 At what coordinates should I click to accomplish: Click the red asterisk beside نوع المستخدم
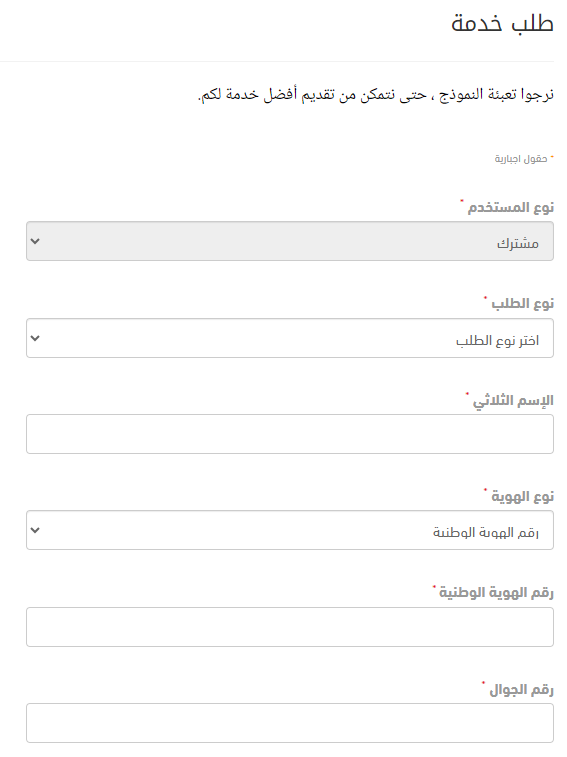click(x=462, y=201)
